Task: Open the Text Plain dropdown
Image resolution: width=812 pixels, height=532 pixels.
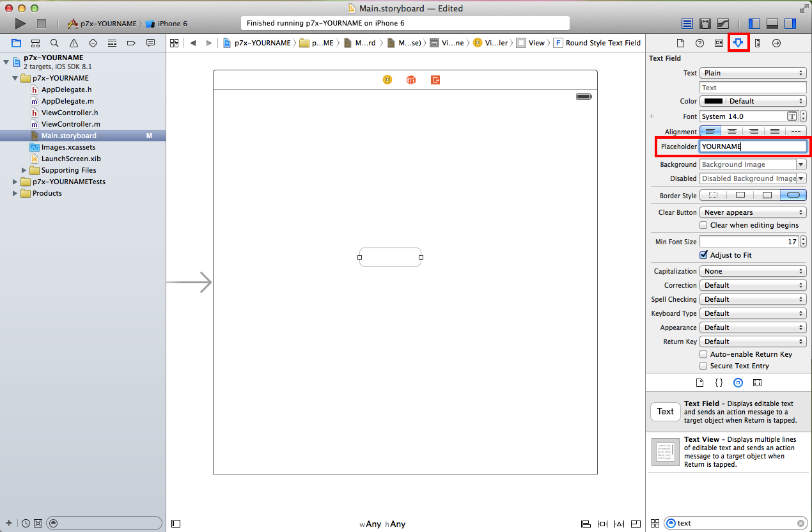Action: pos(753,73)
